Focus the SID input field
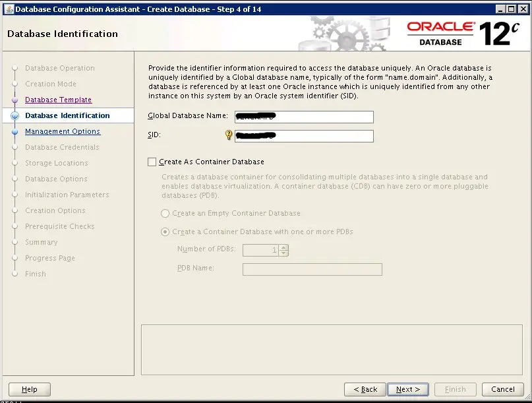532x403 pixels. click(x=304, y=136)
